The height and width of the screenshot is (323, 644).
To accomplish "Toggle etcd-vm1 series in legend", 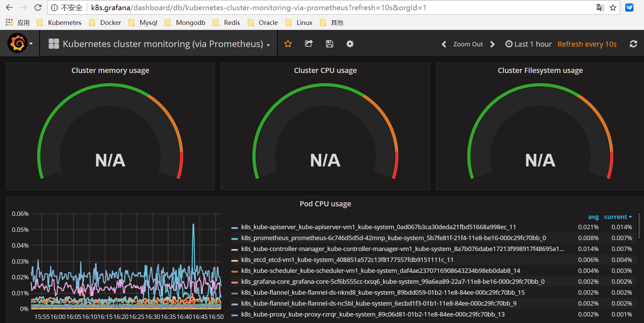I will pyautogui.click(x=347, y=260).
